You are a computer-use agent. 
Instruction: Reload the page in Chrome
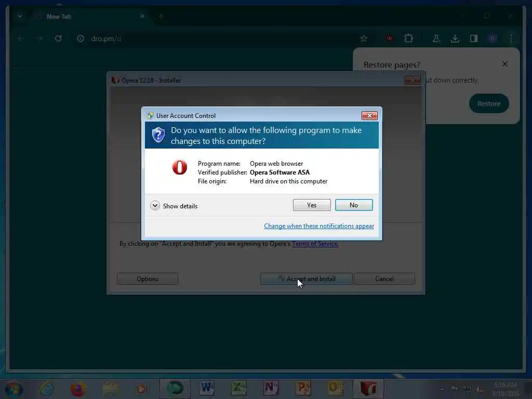coord(58,38)
